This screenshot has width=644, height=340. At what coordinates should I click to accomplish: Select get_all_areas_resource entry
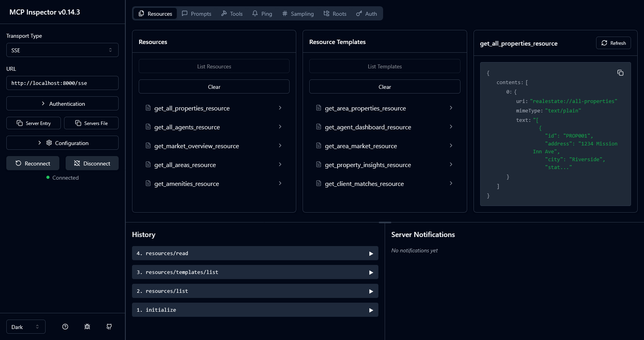coord(214,165)
